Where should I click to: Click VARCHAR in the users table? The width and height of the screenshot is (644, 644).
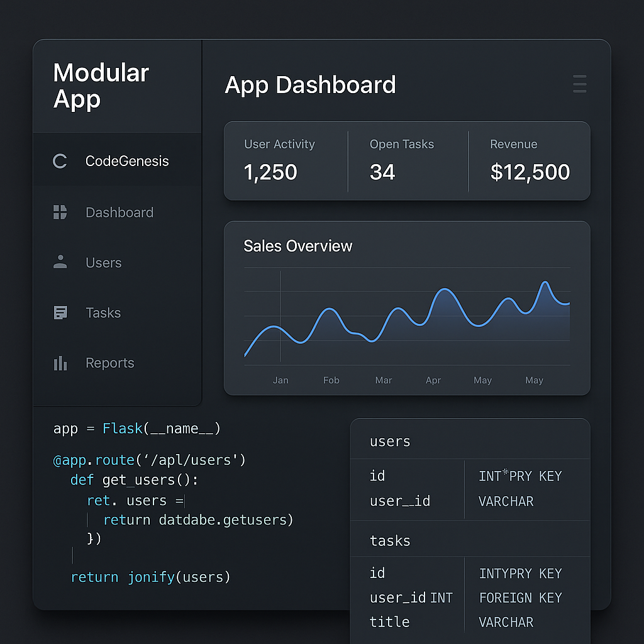pos(506,501)
